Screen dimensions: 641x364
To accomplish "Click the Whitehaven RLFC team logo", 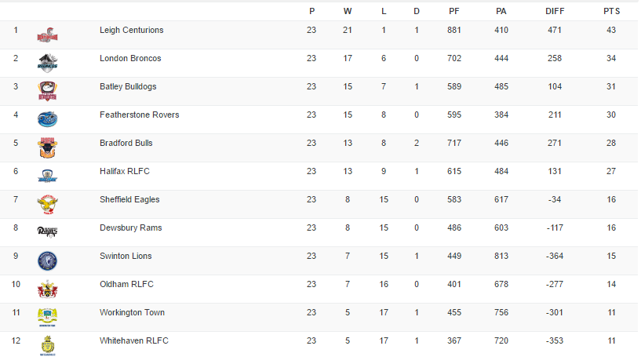I will click(x=48, y=344).
